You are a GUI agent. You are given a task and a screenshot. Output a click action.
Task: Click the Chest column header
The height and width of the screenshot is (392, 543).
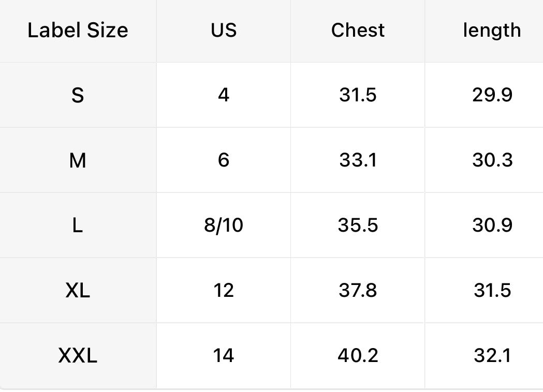(x=358, y=31)
